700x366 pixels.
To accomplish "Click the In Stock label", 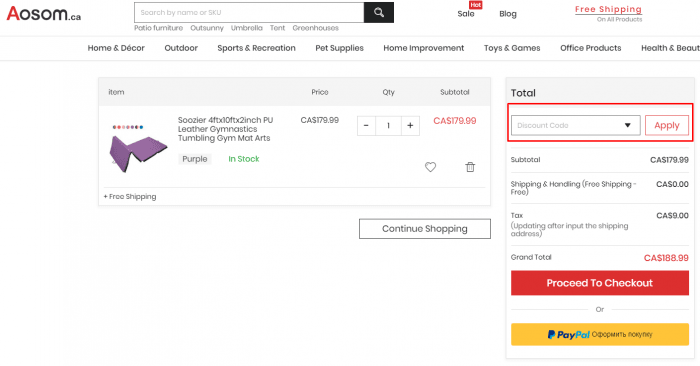I will [x=244, y=159].
